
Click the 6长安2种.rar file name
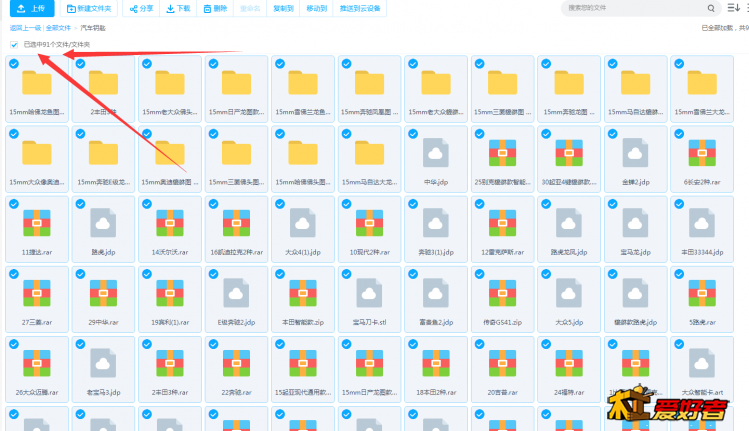click(x=702, y=182)
